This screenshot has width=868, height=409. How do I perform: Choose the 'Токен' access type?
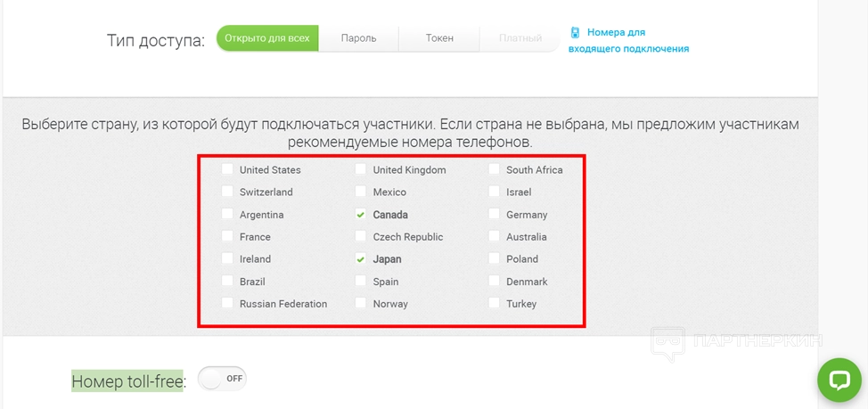point(439,38)
